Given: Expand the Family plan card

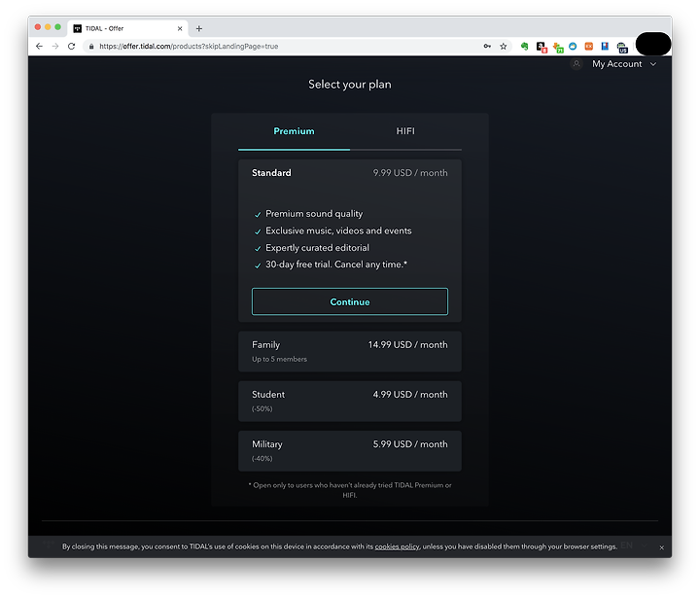Looking at the screenshot, I should [x=350, y=351].
